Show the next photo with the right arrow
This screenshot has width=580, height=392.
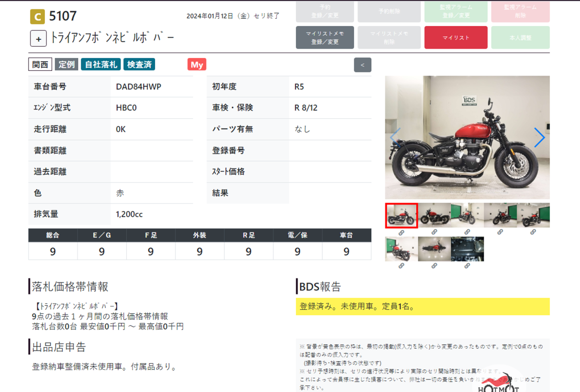pos(539,138)
